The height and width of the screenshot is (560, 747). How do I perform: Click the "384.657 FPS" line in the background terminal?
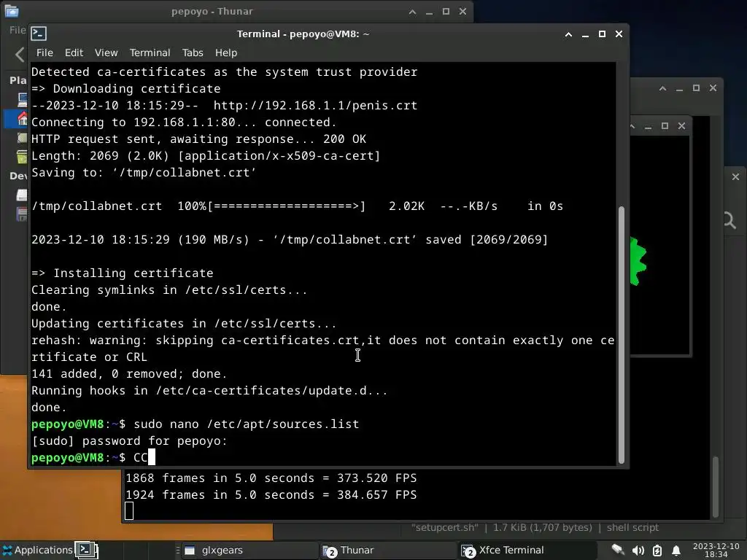pos(271,495)
